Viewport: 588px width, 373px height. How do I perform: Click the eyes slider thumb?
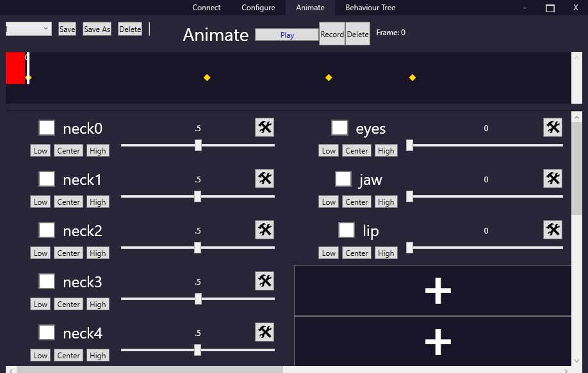pos(409,145)
